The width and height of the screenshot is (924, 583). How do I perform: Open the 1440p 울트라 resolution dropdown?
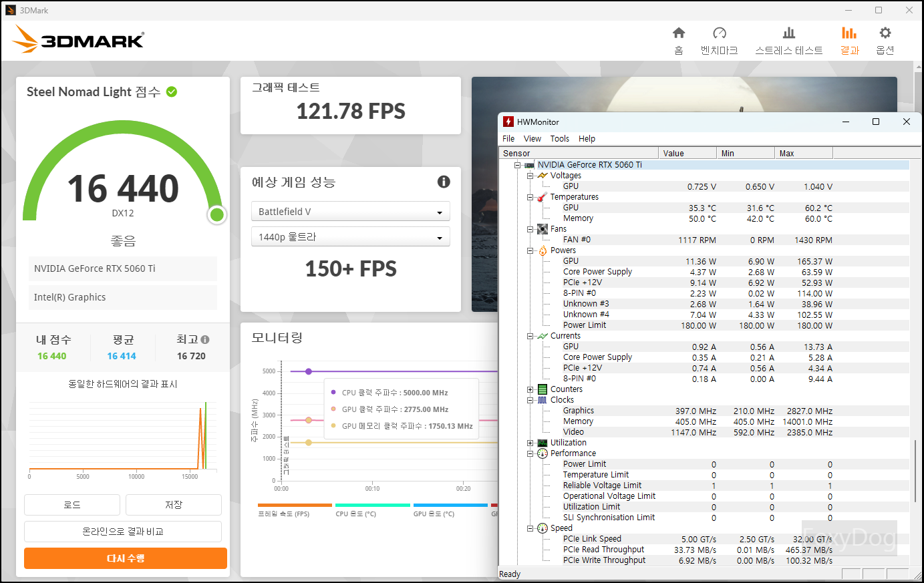pyautogui.click(x=351, y=236)
